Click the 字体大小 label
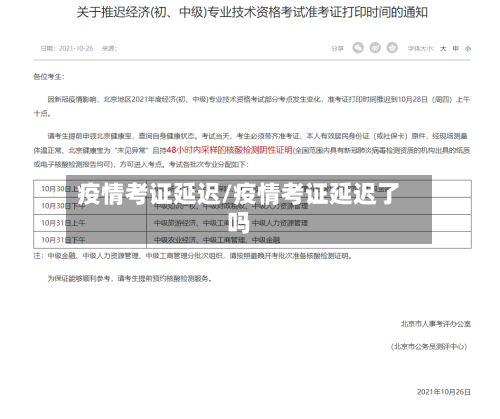Screen dimensions: 500x419 click(x=421, y=49)
